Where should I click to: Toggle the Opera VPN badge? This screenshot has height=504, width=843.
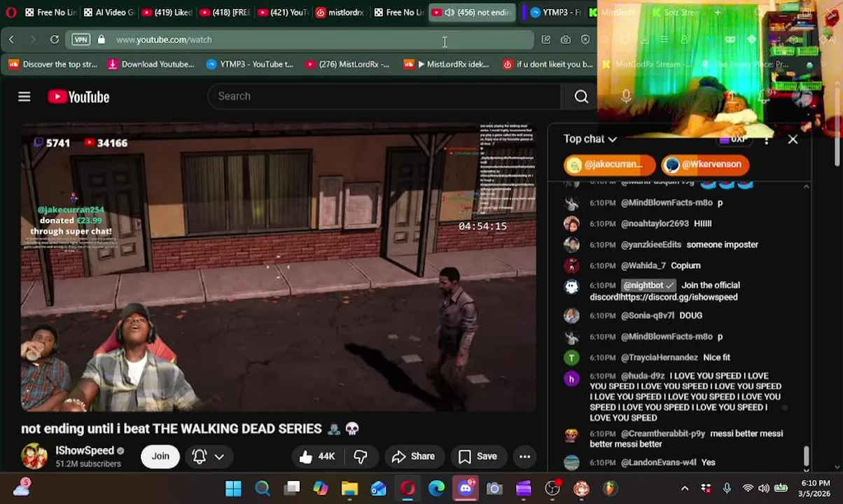81,40
